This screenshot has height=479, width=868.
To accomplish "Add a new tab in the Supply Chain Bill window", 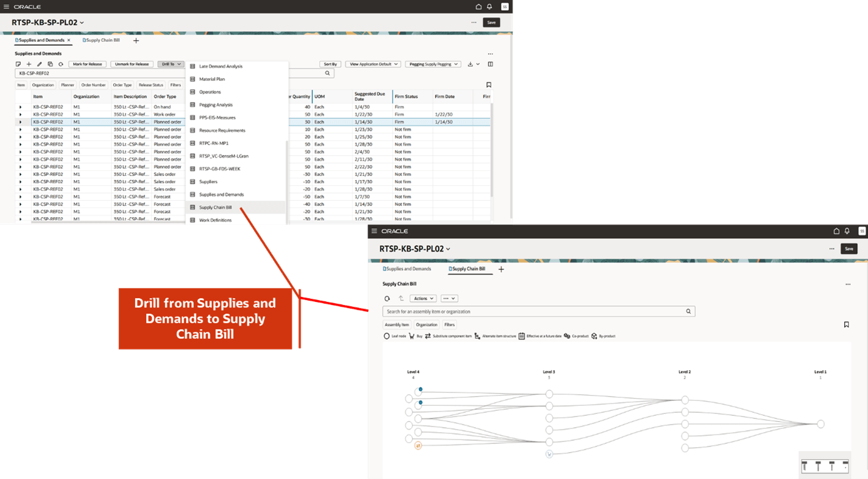I will point(501,270).
